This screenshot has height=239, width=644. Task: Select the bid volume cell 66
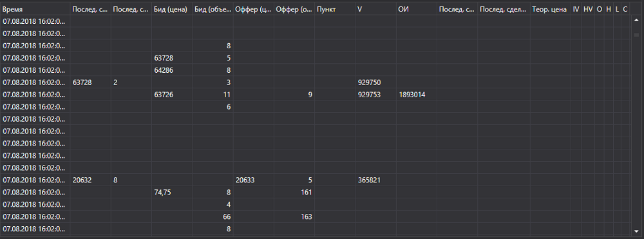(213, 216)
